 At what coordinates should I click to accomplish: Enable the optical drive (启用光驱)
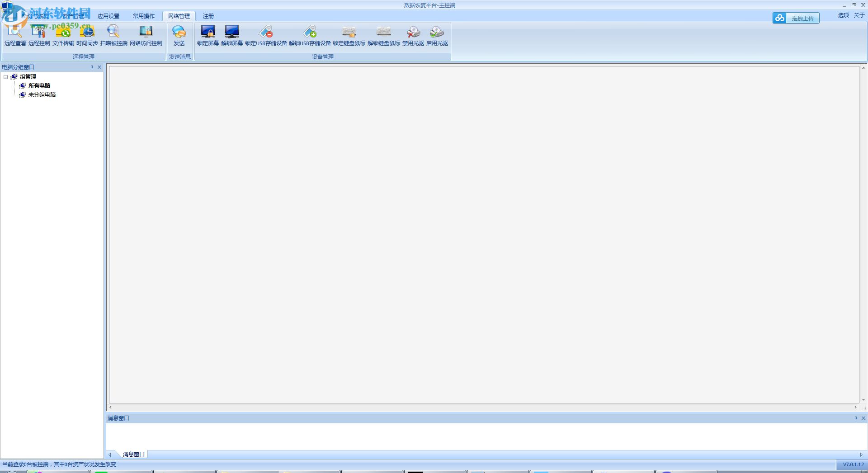pos(437,36)
